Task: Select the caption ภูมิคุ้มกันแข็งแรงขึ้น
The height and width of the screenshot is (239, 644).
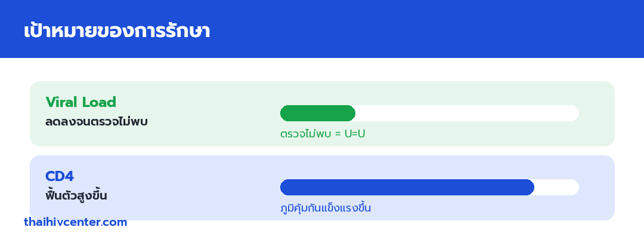Action: click(326, 208)
